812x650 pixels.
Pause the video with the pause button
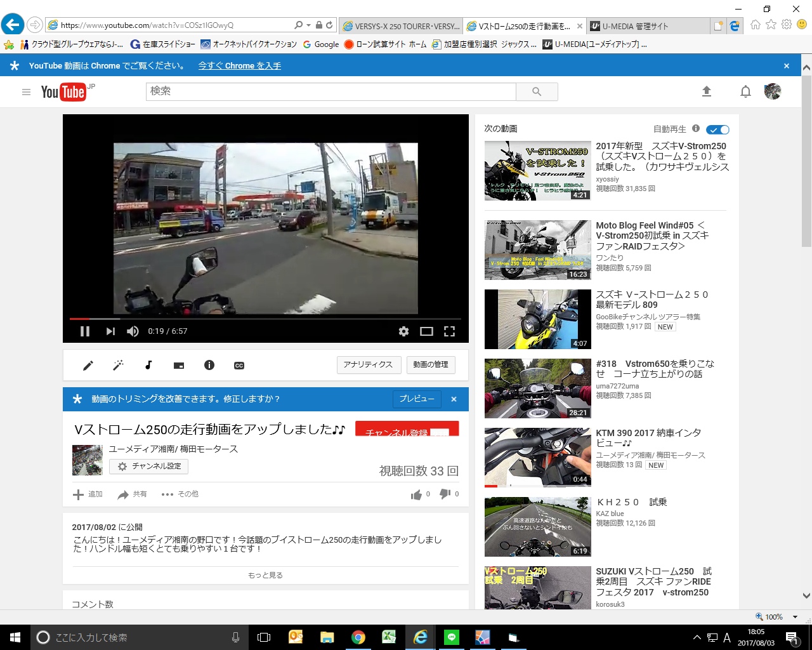point(85,331)
